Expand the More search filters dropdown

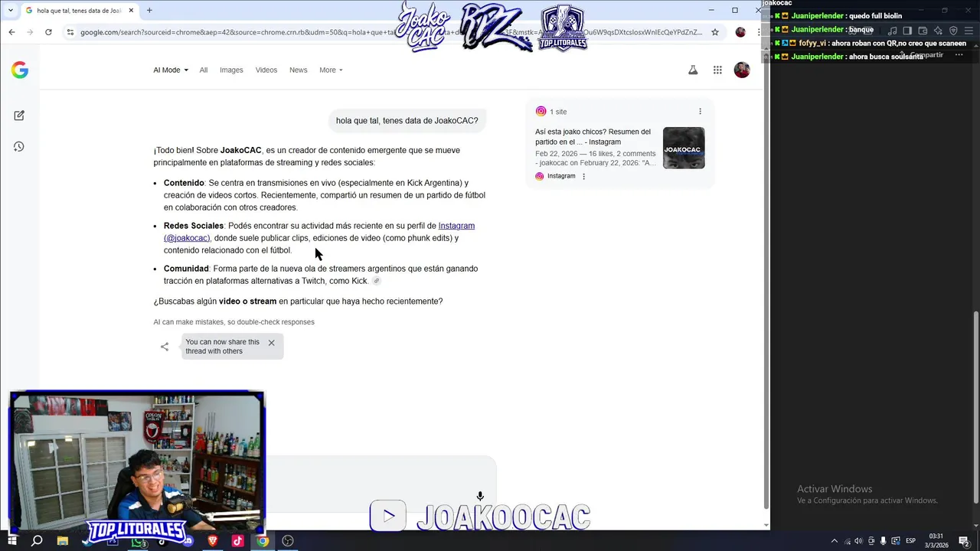[331, 70]
